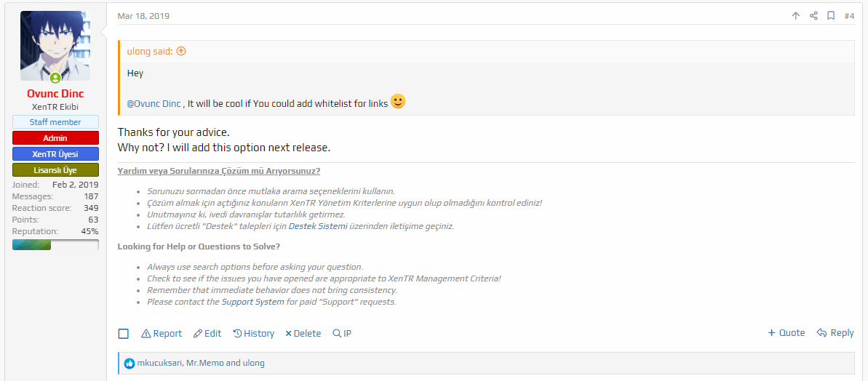Click the user avatar image
The image size is (868, 381).
pyautogui.click(x=55, y=46)
